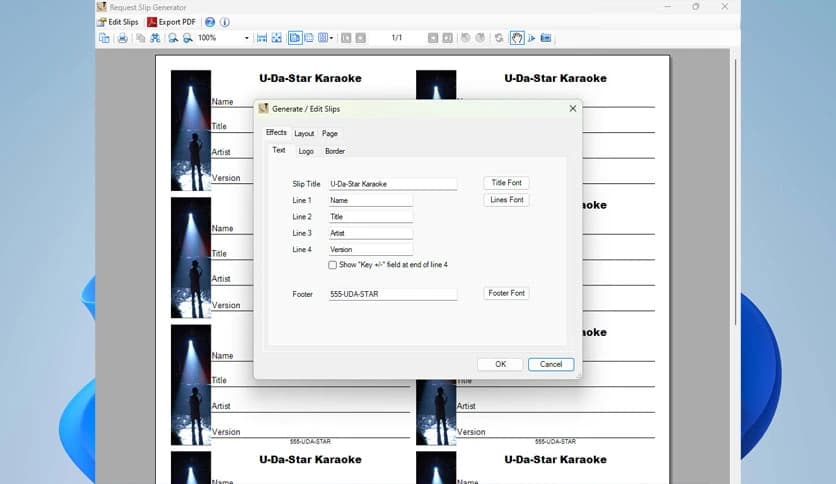Open the Footer Font button
Viewport: 836px width, 484px height.
(x=507, y=293)
